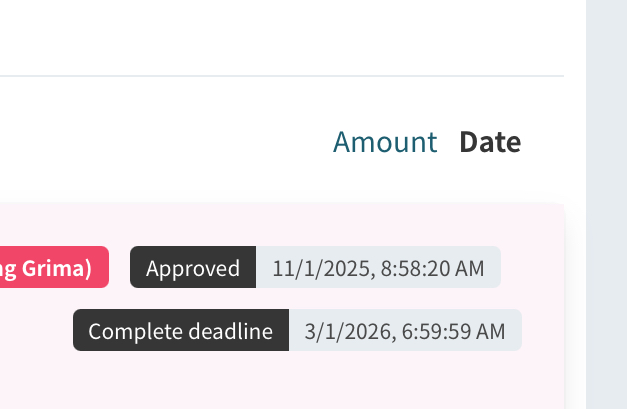
Task: Sort the list by Amount
Action: point(385,142)
